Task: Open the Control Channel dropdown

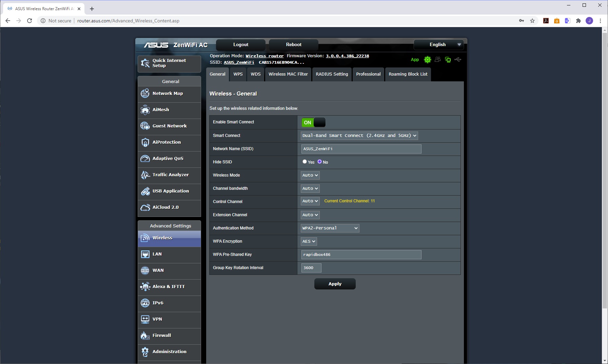Action: coord(310,201)
